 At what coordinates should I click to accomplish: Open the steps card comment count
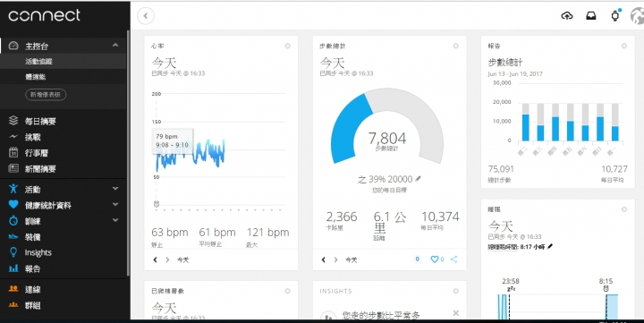pyautogui.click(x=418, y=259)
